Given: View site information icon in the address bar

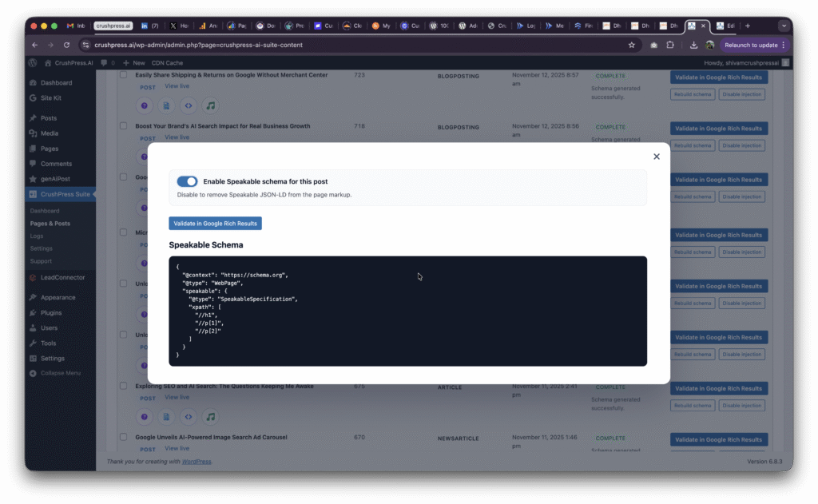Looking at the screenshot, I should [86, 45].
